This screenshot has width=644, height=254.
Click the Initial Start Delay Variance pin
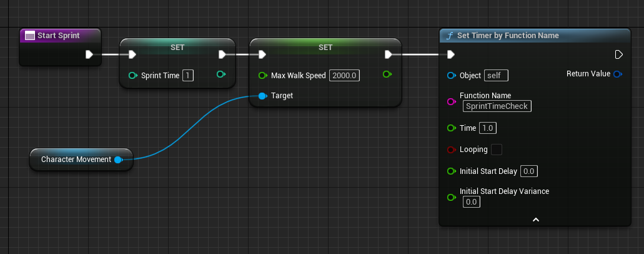pyautogui.click(x=452, y=198)
